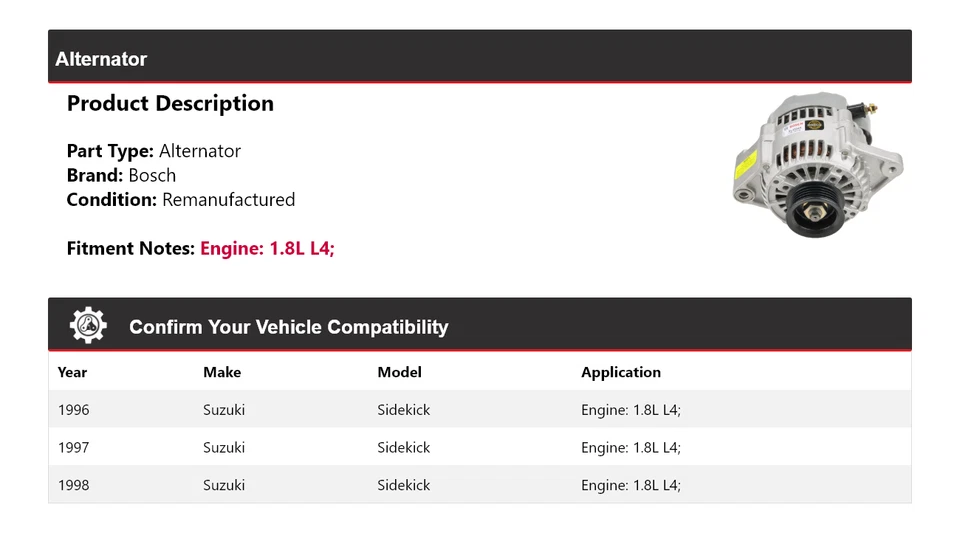This screenshot has width=960, height=533.
Task: Click the Part Type: Alternator line
Action: [x=153, y=151]
